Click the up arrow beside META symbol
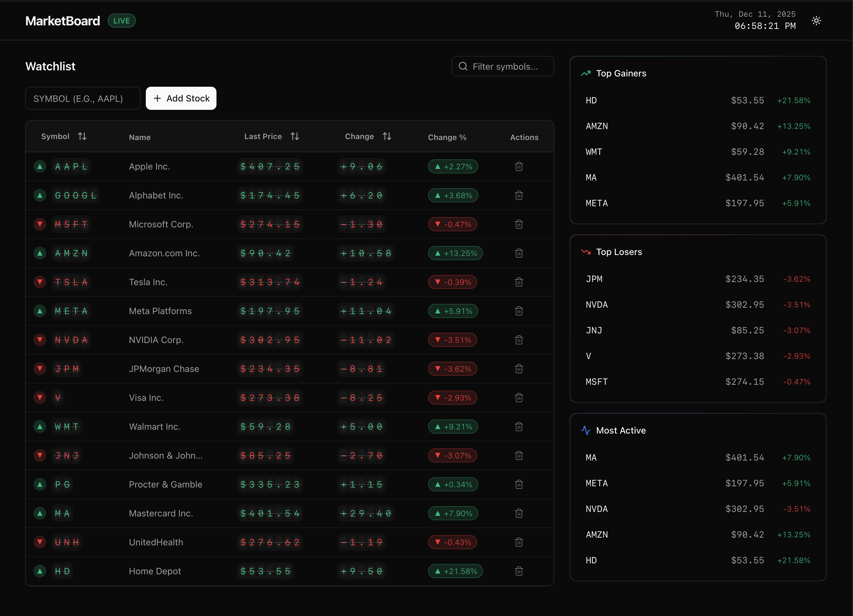853x616 pixels. point(40,311)
